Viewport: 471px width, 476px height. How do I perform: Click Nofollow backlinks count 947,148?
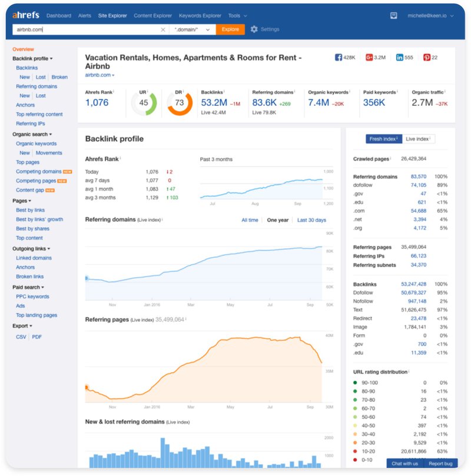[x=417, y=301]
